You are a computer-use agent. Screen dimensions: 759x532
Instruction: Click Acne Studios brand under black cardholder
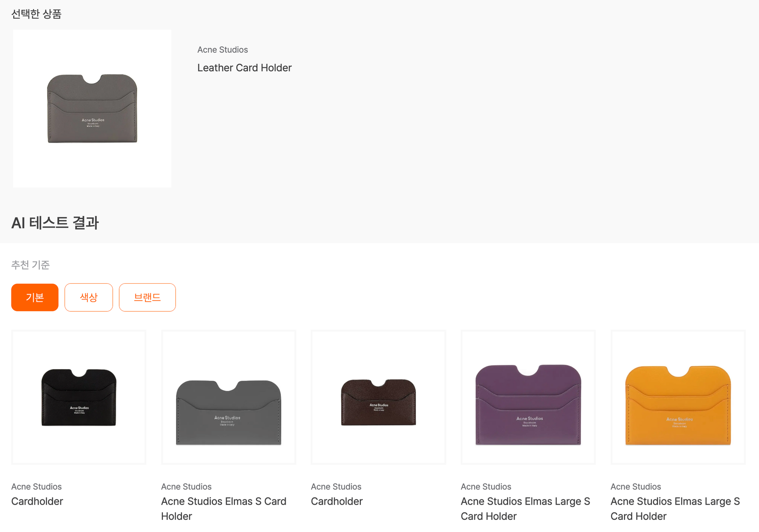pos(36,486)
